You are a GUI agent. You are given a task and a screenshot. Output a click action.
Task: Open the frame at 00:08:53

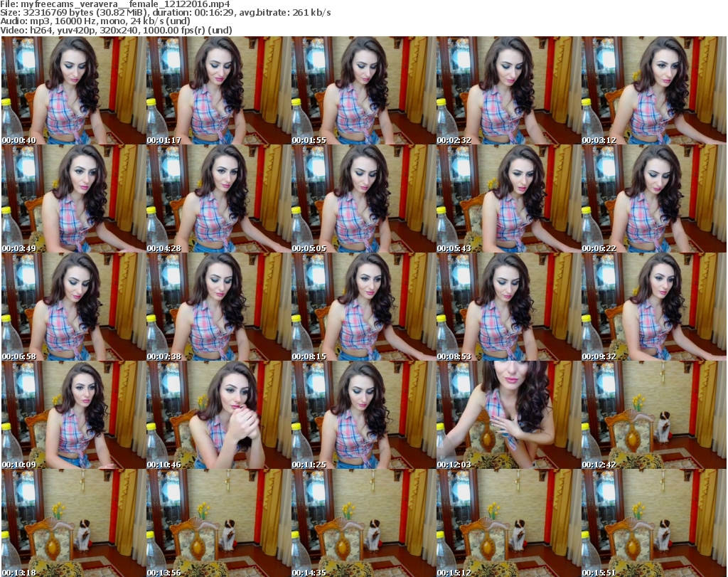click(x=508, y=307)
